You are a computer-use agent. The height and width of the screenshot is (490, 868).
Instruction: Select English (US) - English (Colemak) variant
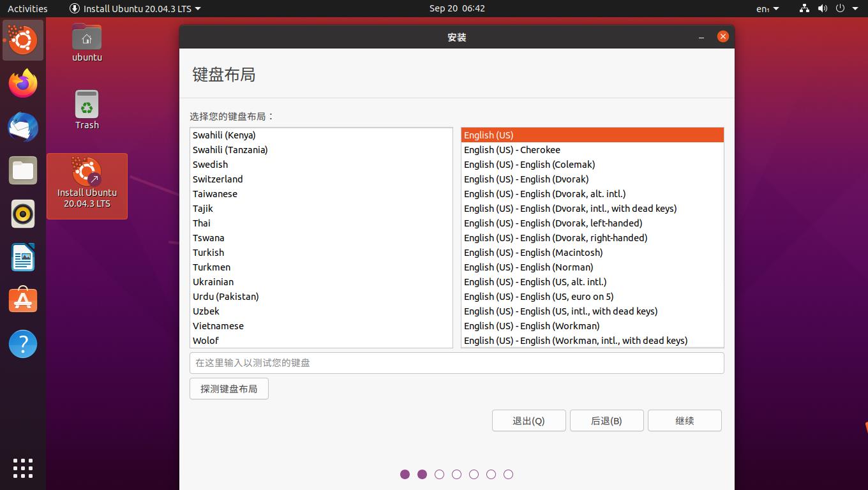pos(592,165)
